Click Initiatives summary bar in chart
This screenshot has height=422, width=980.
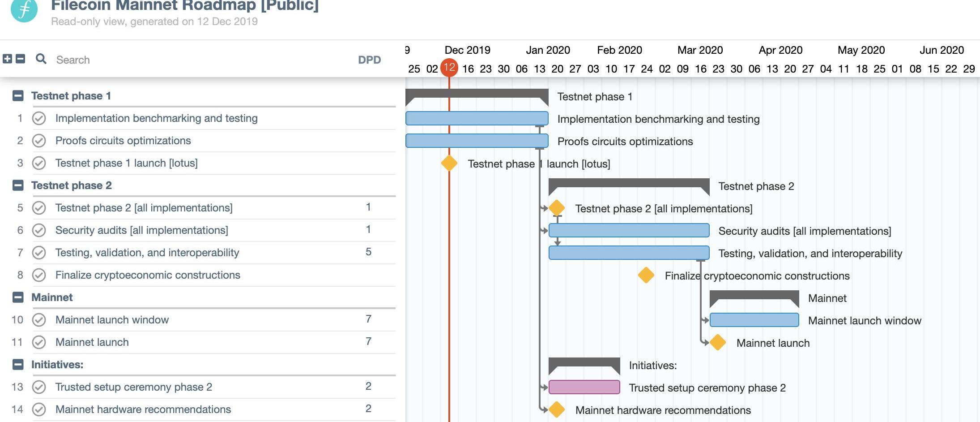tap(584, 362)
